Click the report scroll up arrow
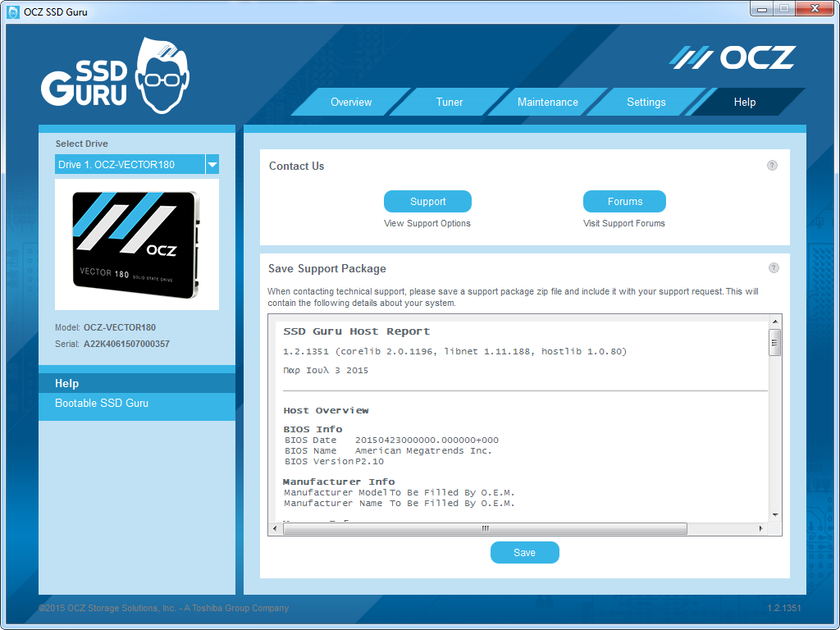Screen dimensions: 840x630 tap(775, 322)
